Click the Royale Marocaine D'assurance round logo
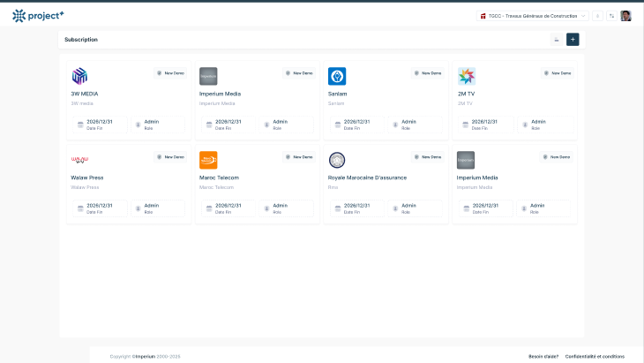Viewport: 644px width, 363px height. pyautogui.click(x=337, y=160)
